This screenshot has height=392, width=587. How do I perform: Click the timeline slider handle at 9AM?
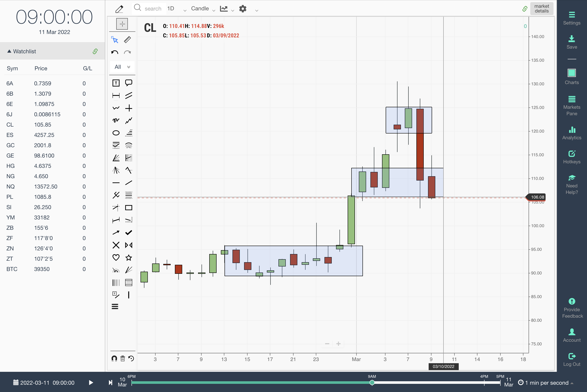[x=372, y=383]
